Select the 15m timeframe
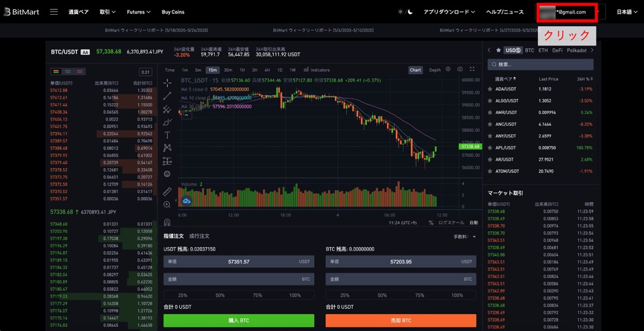The height and width of the screenshot is (331, 644). (213, 70)
